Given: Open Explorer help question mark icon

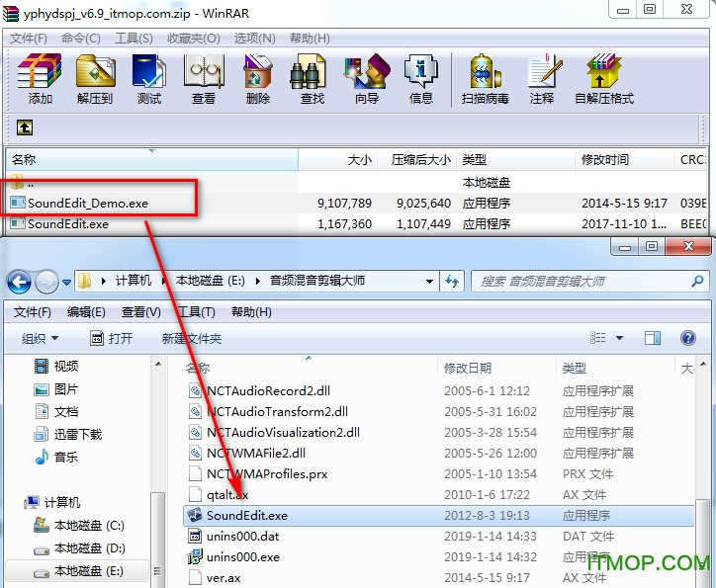Looking at the screenshot, I should 687,338.
